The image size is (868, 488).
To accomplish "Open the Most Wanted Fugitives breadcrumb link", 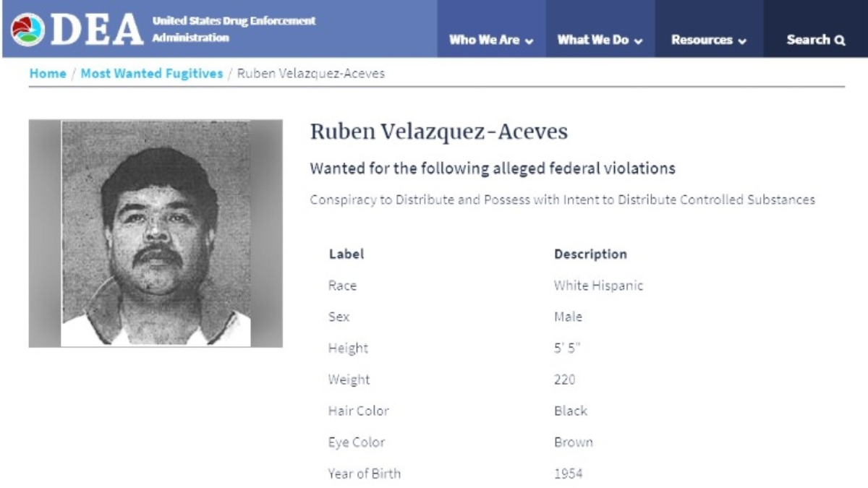I will [x=152, y=74].
